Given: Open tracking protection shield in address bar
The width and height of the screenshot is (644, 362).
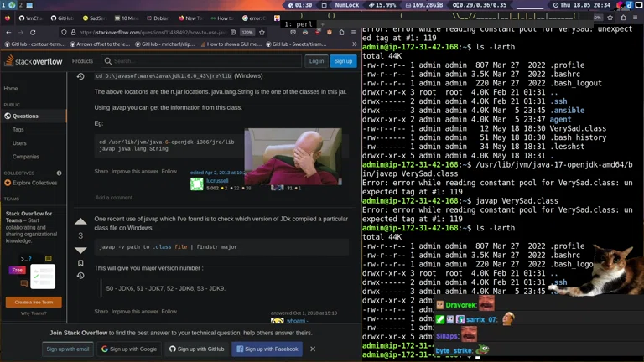Looking at the screenshot, I should tap(64, 32).
